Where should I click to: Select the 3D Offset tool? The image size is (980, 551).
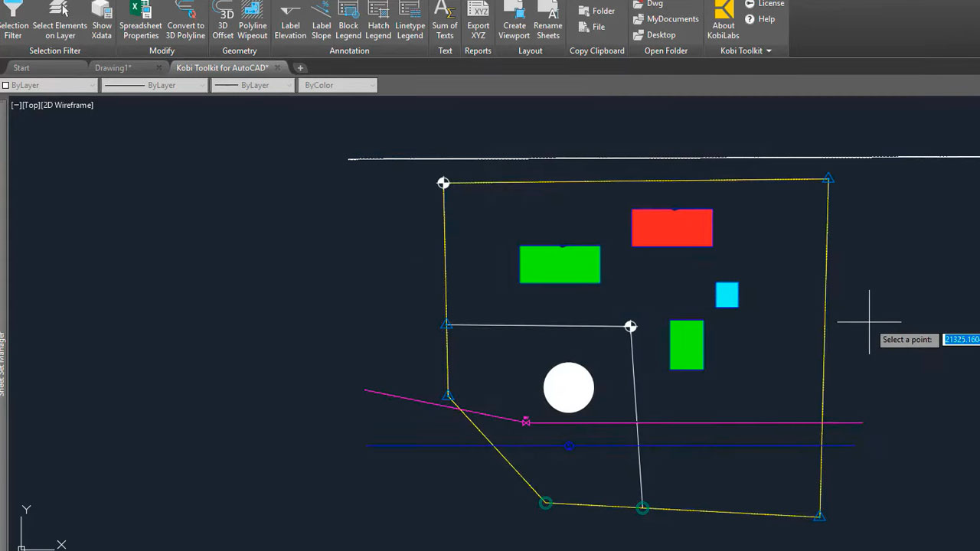click(223, 21)
